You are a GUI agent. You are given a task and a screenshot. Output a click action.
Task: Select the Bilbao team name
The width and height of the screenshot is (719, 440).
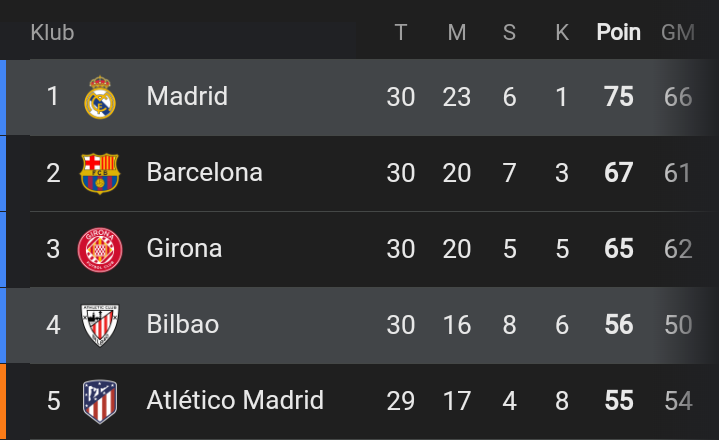(183, 324)
